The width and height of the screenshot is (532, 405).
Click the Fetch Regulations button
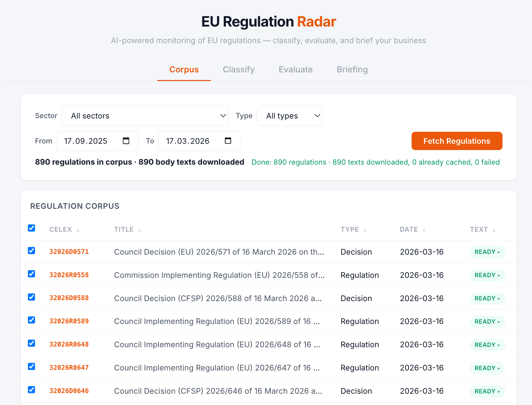(457, 141)
